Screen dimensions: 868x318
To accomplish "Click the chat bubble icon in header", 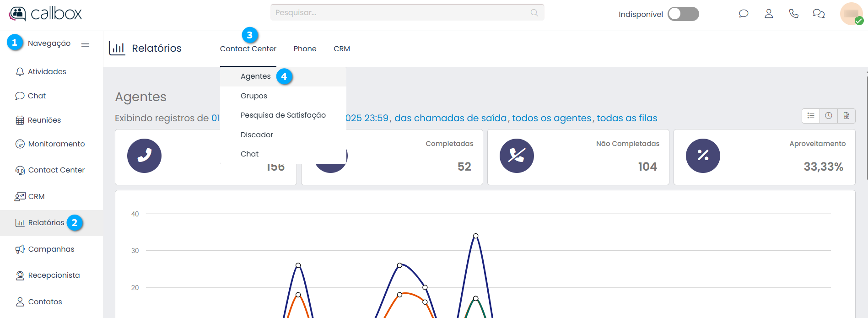I will point(744,14).
